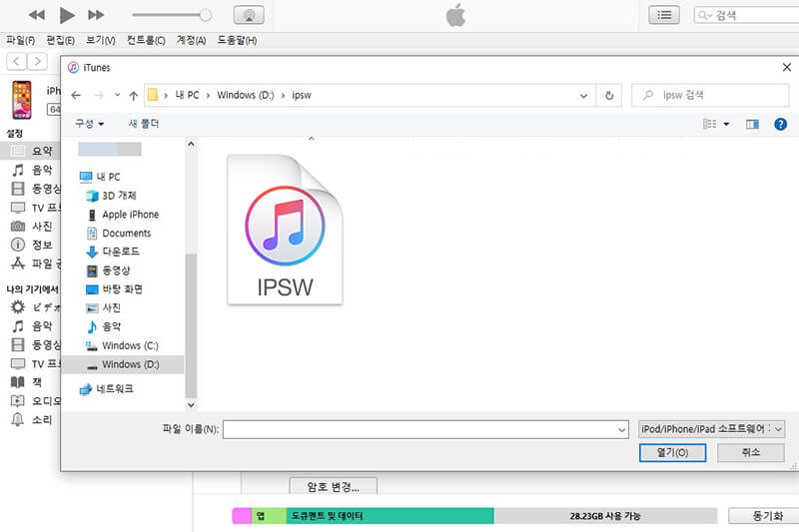The height and width of the screenshot is (532, 799).
Task: Select 다운로드 folder in the tree
Action: (113, 252)
